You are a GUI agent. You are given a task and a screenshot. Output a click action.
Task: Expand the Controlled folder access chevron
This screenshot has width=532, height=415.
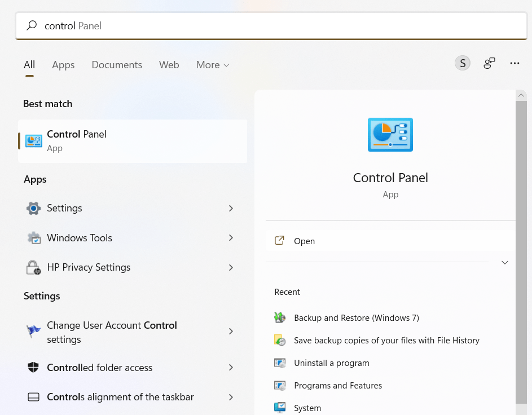pyautogui.click(x=231, y=368)
